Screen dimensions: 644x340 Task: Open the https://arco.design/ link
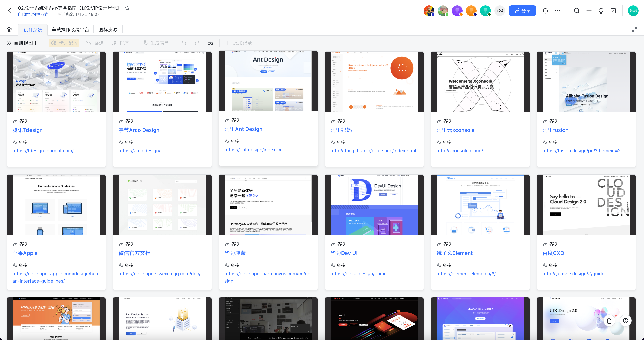pos(139,151)
